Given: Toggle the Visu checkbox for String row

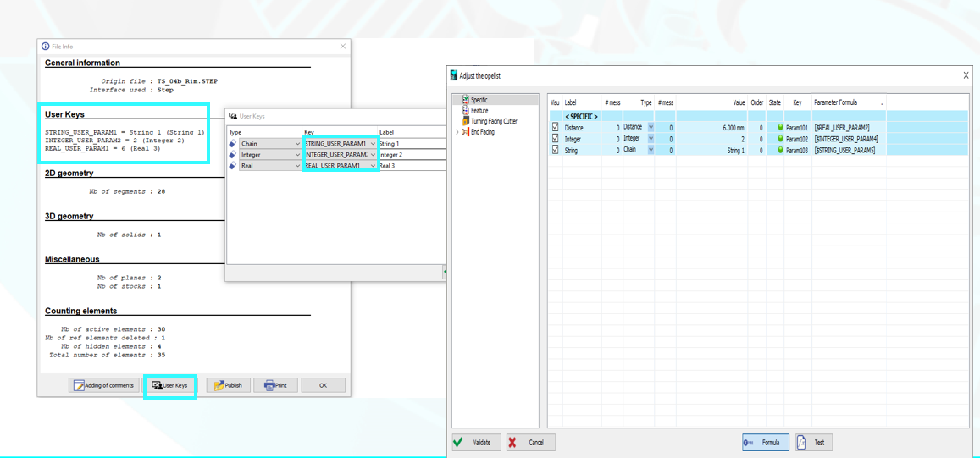Looking at the screenshot, I should [556, 150].
